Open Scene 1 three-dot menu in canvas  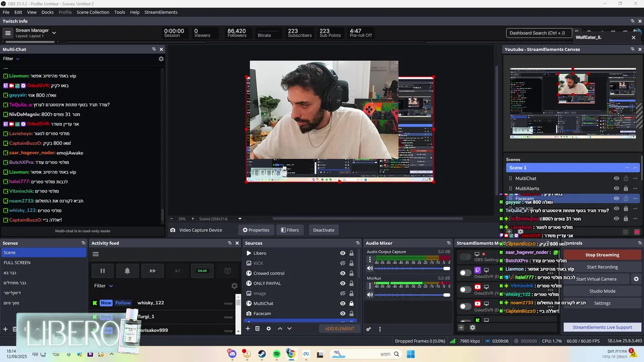click(x=627, y=167)
